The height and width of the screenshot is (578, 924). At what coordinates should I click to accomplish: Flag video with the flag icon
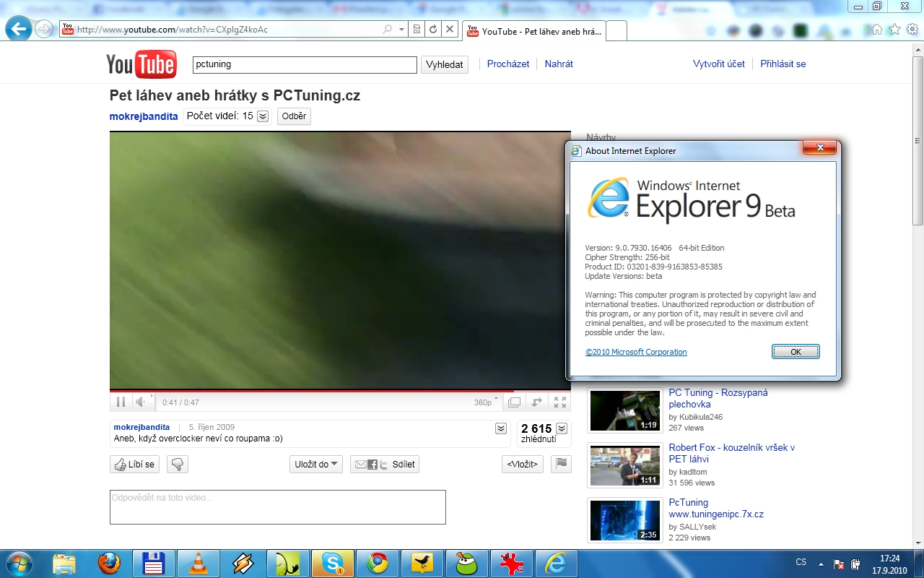(561, 464)
